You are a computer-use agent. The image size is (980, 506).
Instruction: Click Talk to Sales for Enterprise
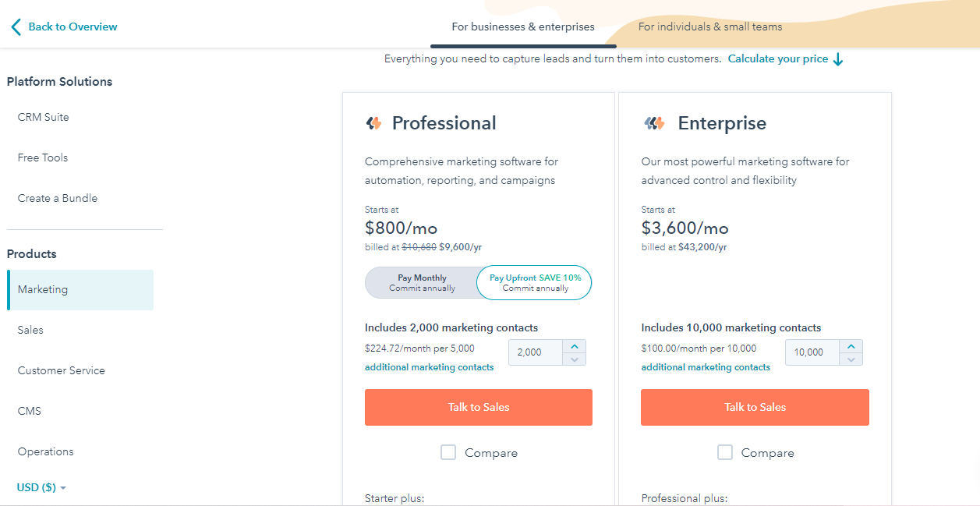click(x=755, y=407)
